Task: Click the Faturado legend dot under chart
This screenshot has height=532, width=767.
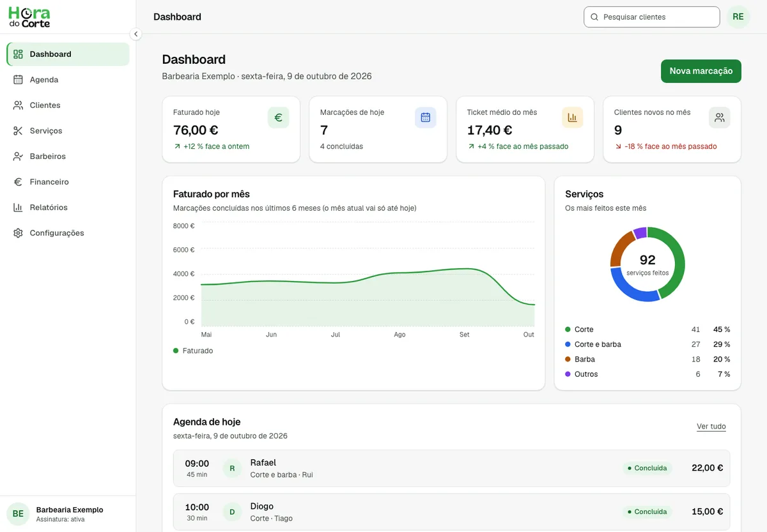Action: point(176,351)
